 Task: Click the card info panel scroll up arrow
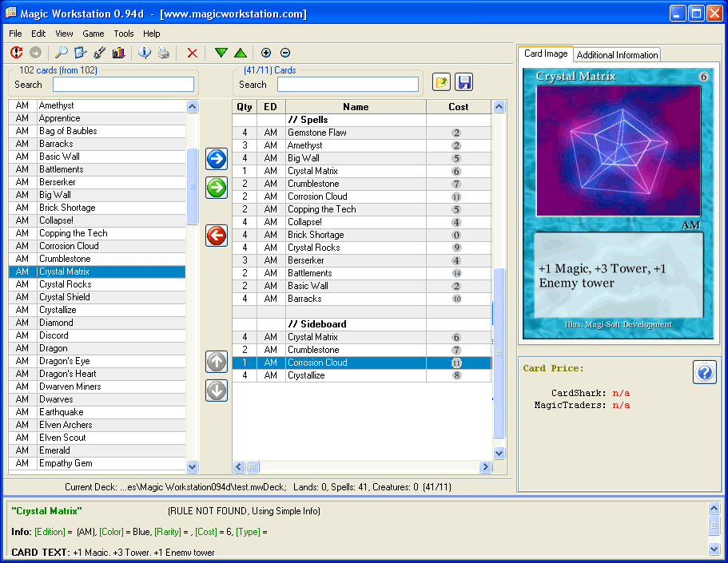(714, 508)
